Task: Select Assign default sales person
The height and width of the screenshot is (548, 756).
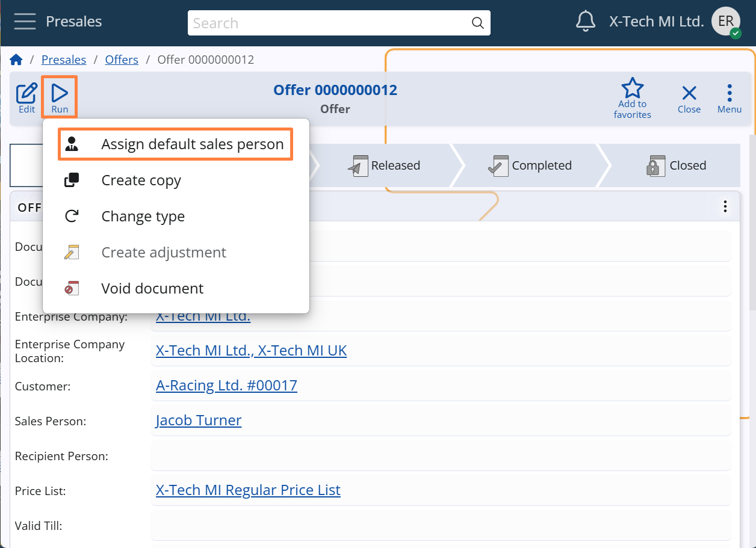Action: (193, 144)
